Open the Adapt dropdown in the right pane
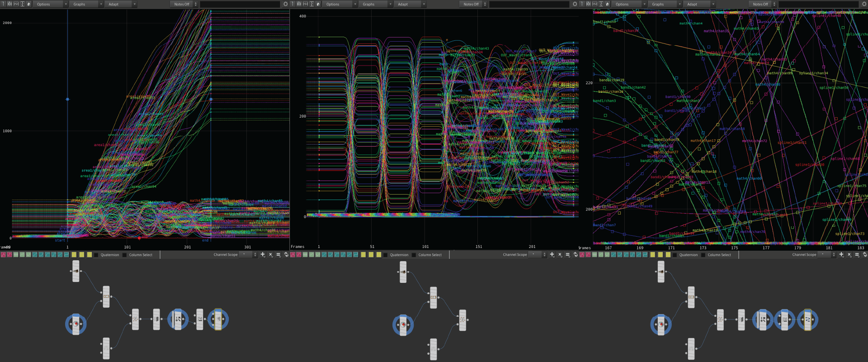The height and width of the screenshot is (362, 868). (700, 4)
